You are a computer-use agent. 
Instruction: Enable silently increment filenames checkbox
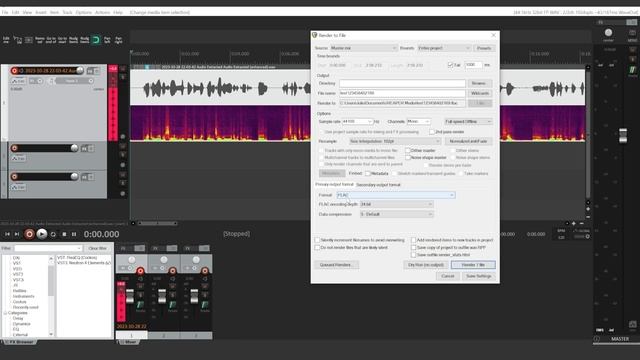[317, 240]
